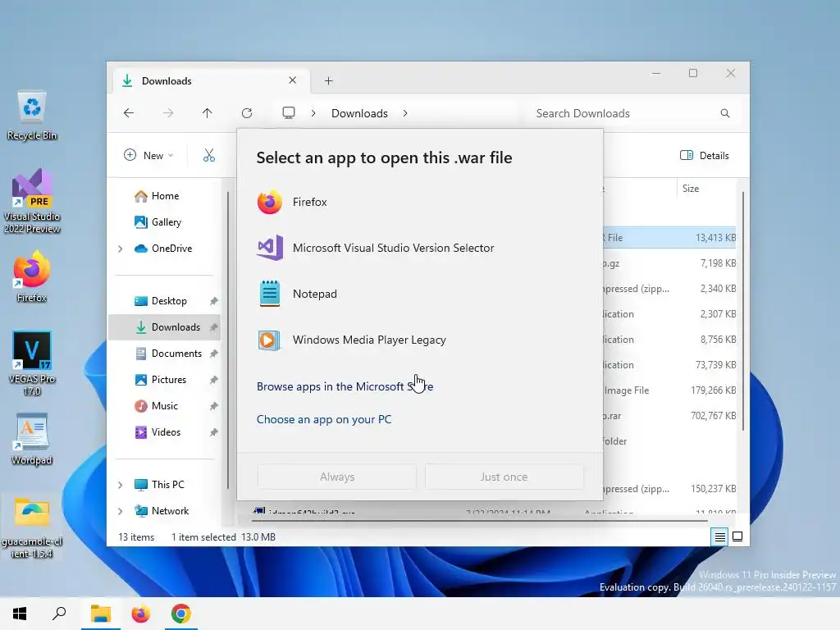Screen dimensions: 840x630
Task: Select the Downloads tab
Action: click(x=212, y=81)
